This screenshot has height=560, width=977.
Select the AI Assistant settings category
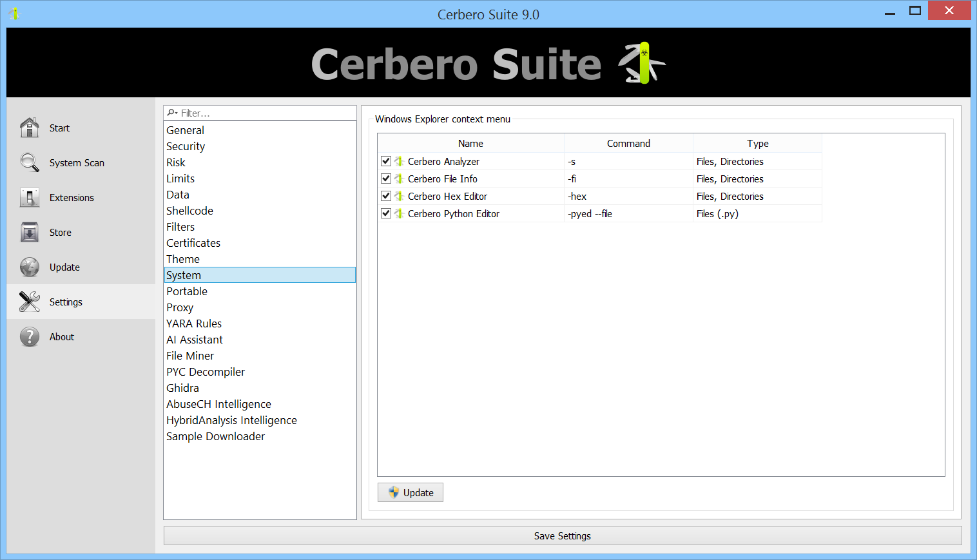pos(260,340)
